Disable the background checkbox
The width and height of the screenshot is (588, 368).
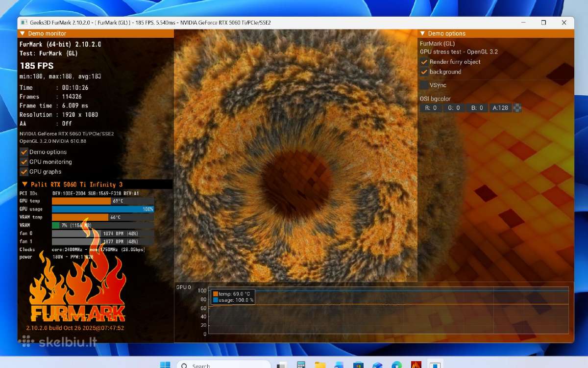pyautogui.click(x=424, y=72)
